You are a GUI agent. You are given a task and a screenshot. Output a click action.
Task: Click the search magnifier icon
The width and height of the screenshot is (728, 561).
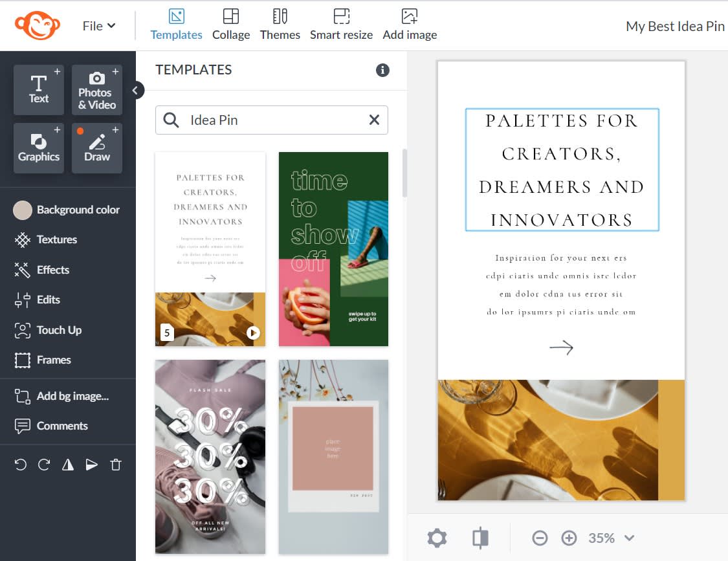point(171,120)
